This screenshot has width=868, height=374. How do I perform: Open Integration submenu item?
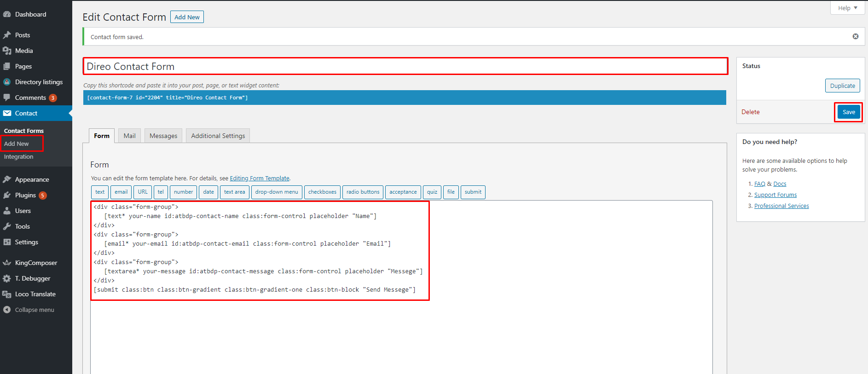19,156
